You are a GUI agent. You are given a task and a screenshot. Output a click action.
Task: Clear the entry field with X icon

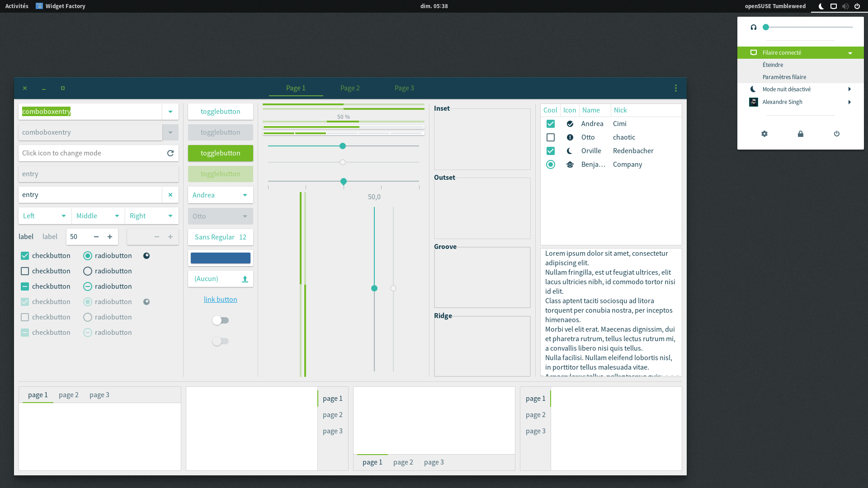click(x=170, y=195)
